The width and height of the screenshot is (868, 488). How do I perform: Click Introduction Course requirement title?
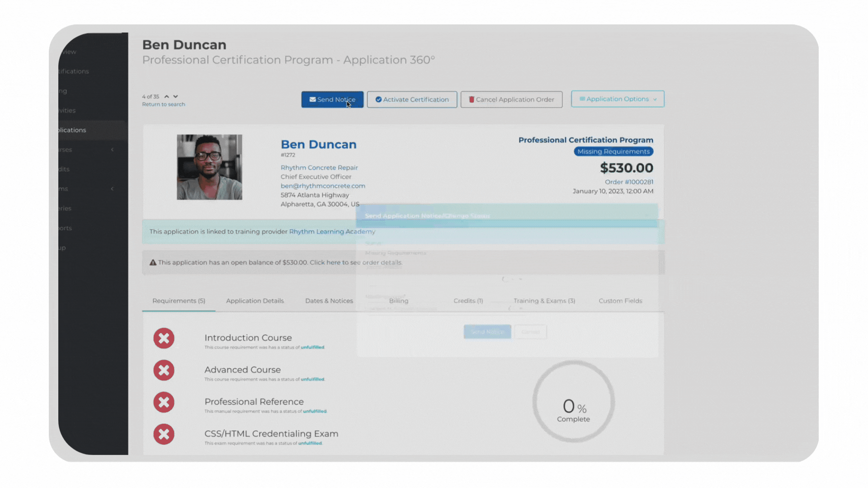248,338
